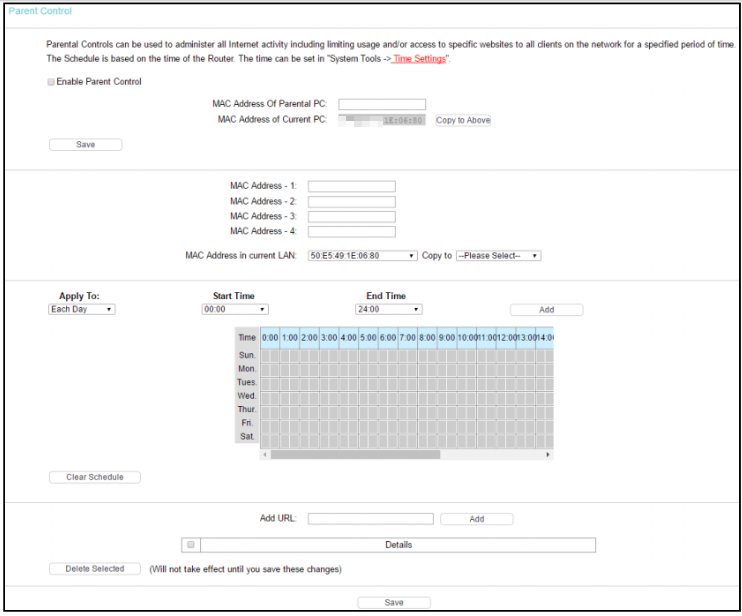
Task: Open the Apply To Each Day dropdown
Action: point(82,309)
